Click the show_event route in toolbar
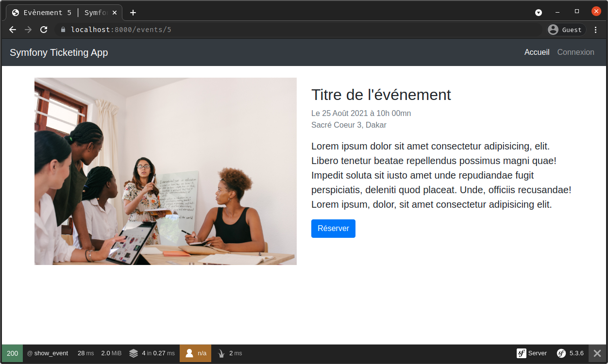The image size is (608, 364). [48, 353]
